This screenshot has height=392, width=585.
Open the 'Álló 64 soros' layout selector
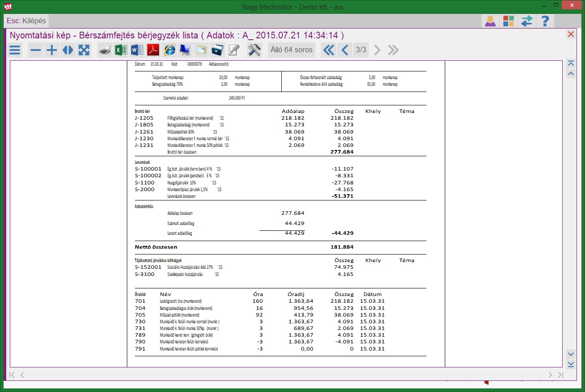point(291,50)
